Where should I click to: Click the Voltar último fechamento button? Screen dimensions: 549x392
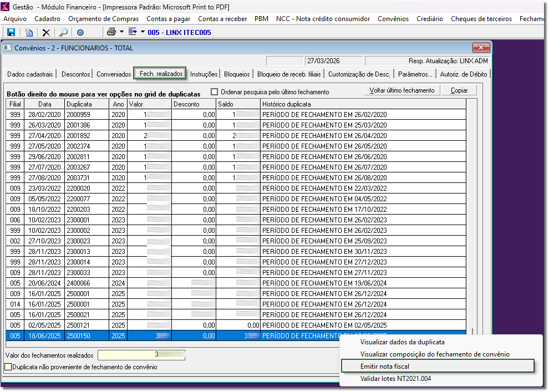pyautogui.click(x=402, y=90)
